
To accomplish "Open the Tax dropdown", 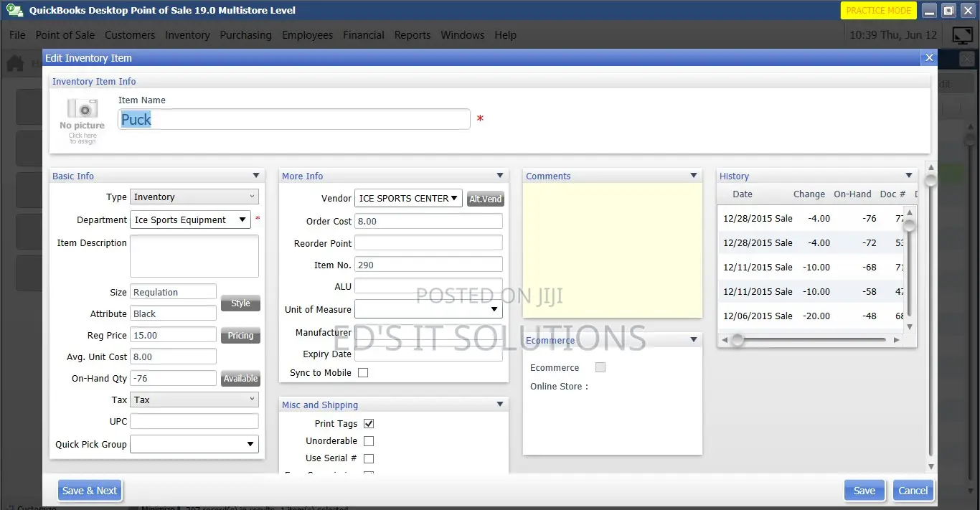I will (194, 400).
